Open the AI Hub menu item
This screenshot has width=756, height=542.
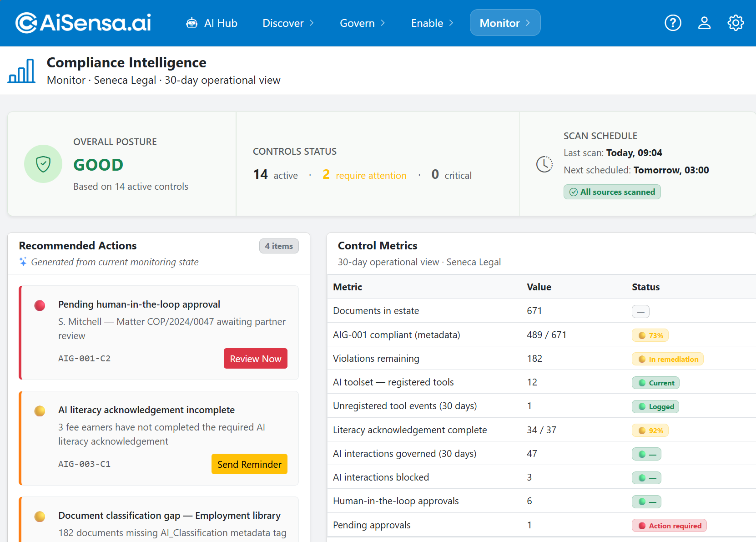pos(212,23)
